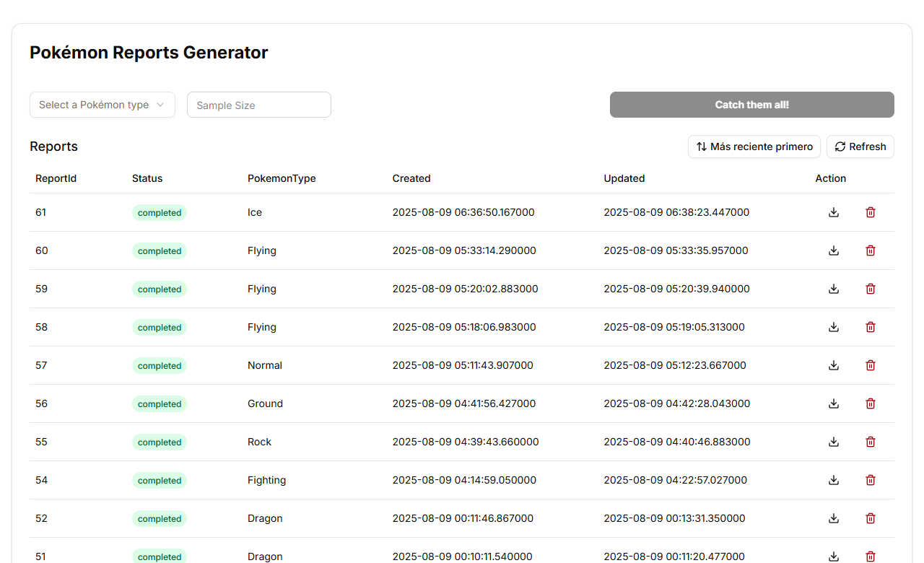The image size is (924, 563).
Task: Download the Ground report 56
Action: 834,403
